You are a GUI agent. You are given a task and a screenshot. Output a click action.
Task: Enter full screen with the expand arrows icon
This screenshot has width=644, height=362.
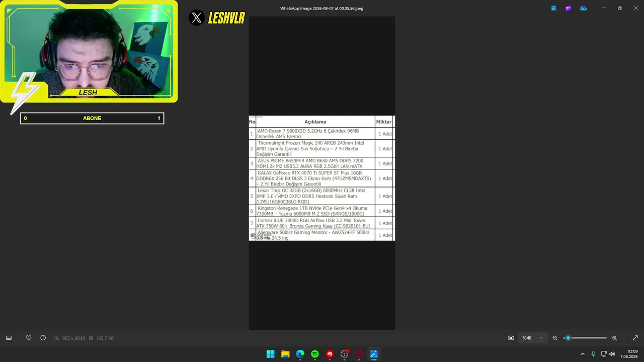[x=635, y=338]
